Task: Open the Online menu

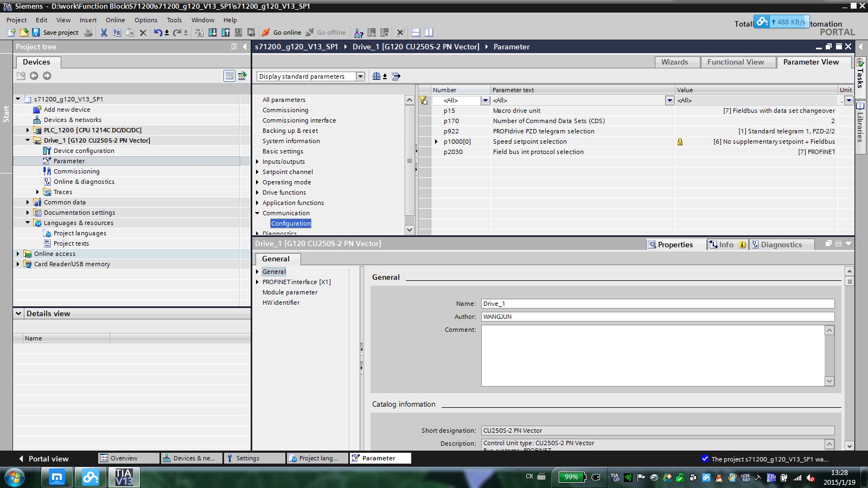Action: point(115,20)
